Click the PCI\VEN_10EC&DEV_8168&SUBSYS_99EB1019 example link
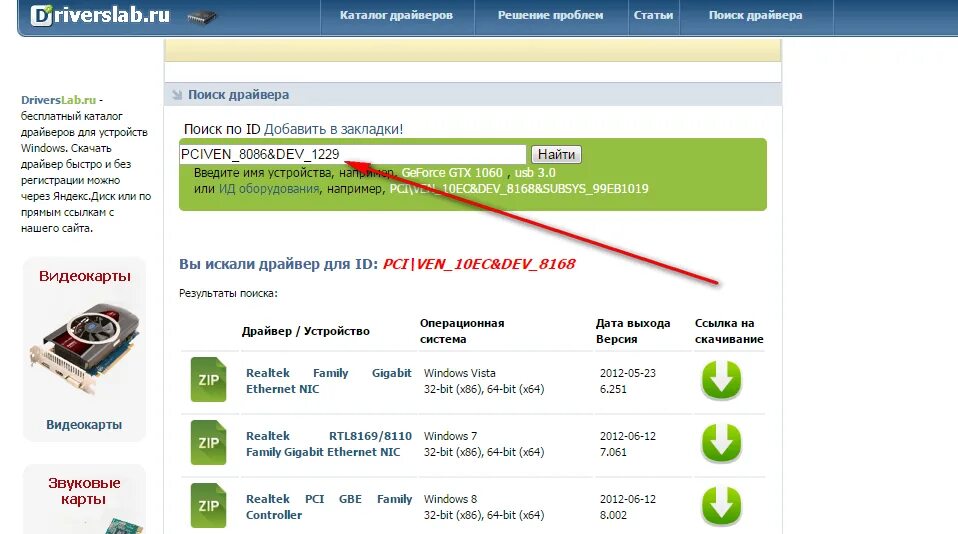 pos(519,189)
